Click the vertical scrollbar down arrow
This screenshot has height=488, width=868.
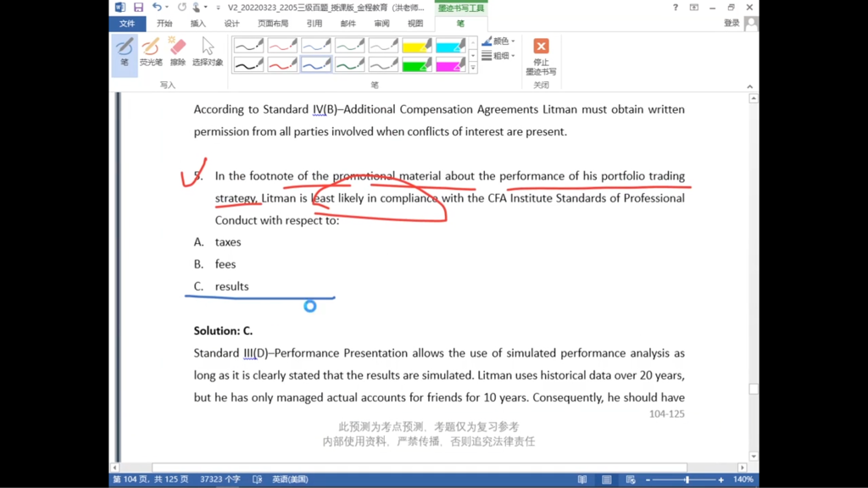point(754,457)
